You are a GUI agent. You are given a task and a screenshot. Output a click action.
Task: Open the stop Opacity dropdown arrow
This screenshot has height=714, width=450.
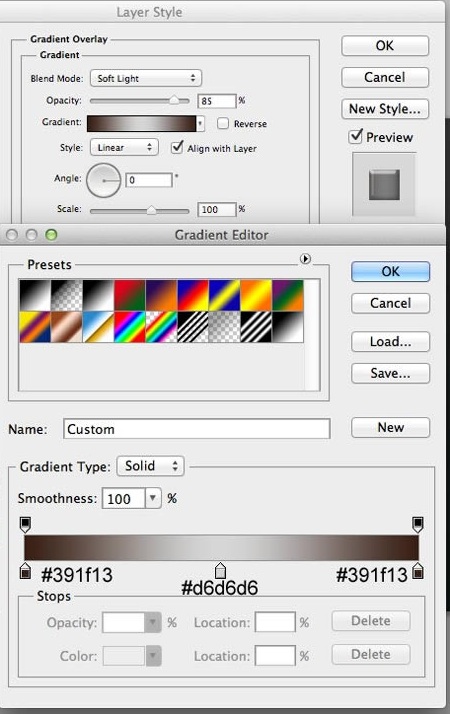point(153,622)
